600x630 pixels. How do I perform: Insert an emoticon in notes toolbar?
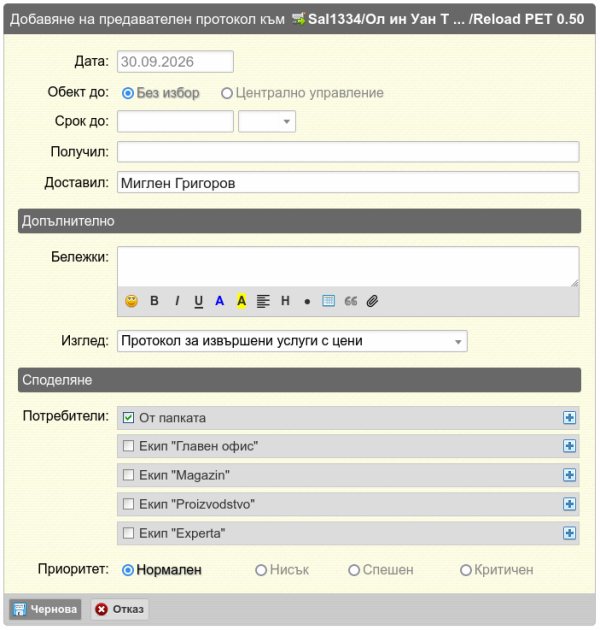[x=131, y=301]
